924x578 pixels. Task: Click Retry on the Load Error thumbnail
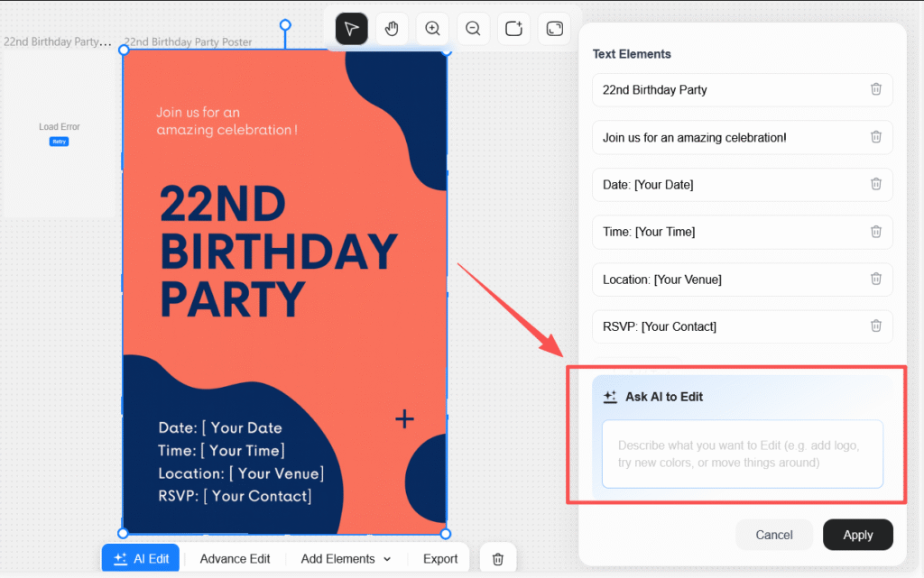(x=60, y=142)
